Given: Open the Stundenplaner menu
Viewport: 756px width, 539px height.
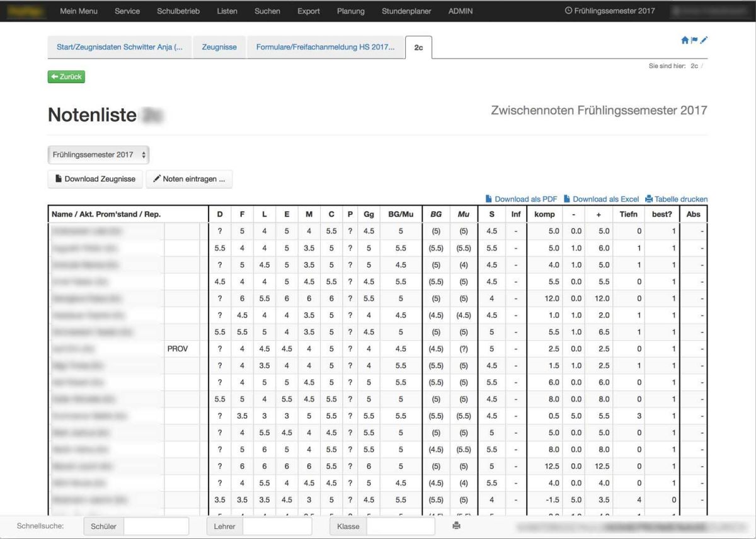Looking at the screenshot, I should tap(406, 11).
